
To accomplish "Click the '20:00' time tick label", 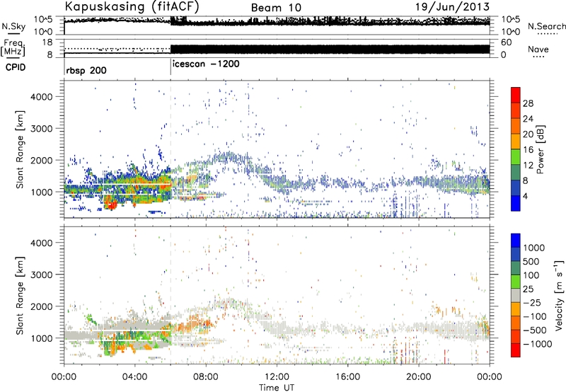I will 418,377.
